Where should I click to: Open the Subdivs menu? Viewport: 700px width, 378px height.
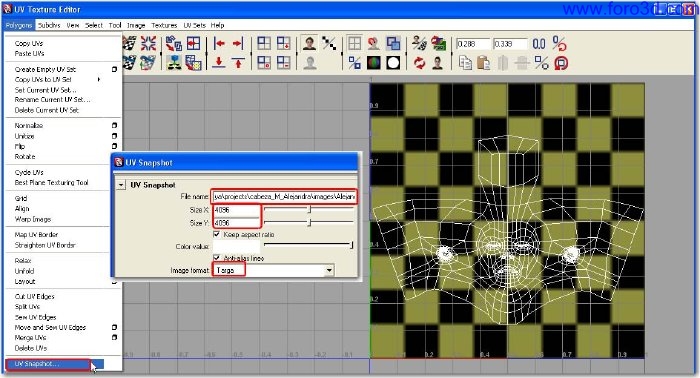(x=49, y=25)
